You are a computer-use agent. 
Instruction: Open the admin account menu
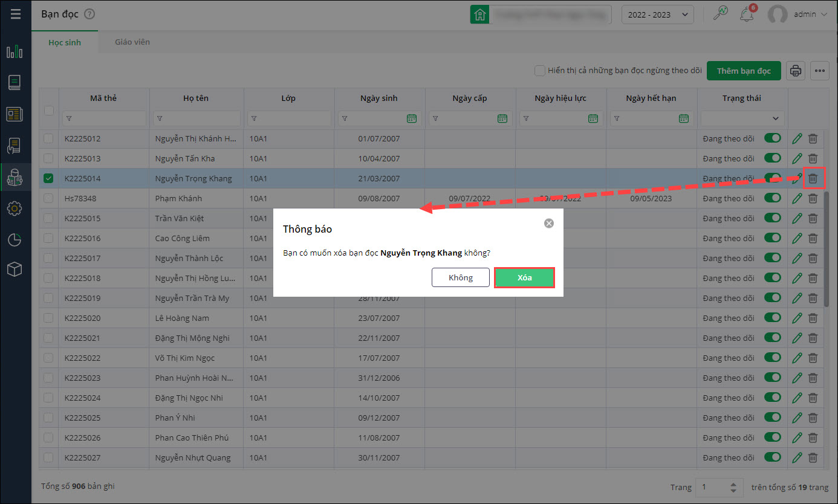pos(797,15)
